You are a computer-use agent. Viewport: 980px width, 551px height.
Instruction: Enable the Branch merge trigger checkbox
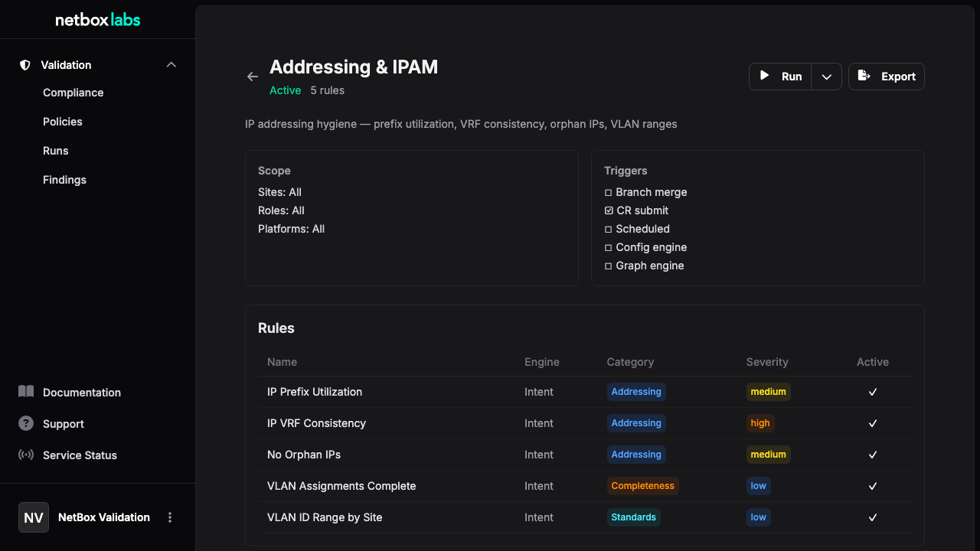point(609,192)
